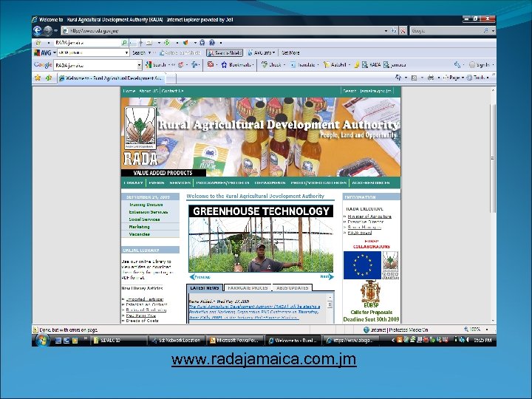Viewport: 532px width, 399px height.
Task: Click the Favorites star icon
Action: point(38,78)
